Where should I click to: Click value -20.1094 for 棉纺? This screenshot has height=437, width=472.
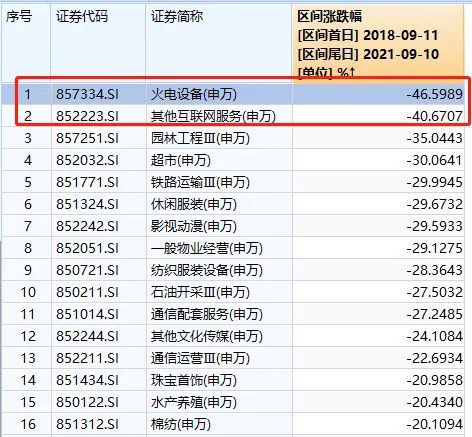tap(435, 424)
